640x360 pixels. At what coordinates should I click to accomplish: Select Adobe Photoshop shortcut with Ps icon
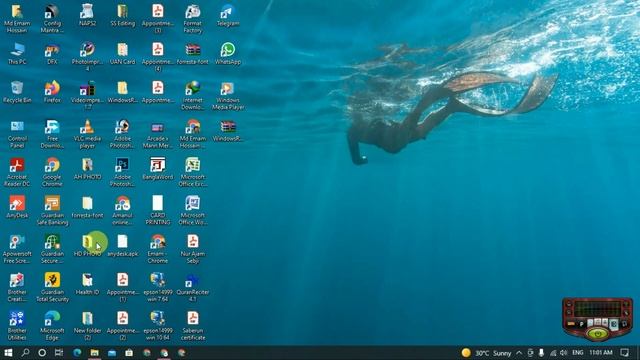point(122,172)
